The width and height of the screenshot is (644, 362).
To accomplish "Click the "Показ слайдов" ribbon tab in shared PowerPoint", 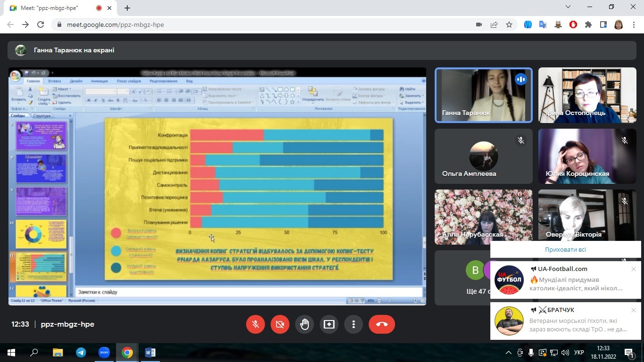I will [129, 81].
